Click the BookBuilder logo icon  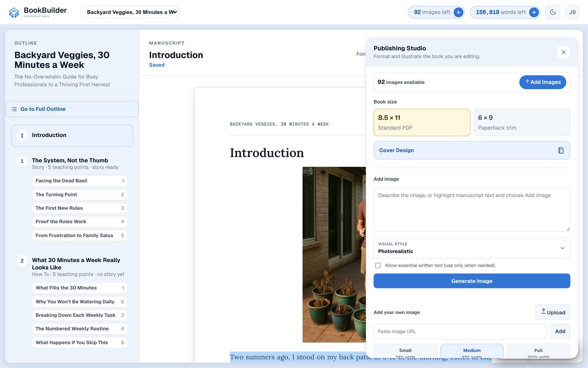(x=14, y=12)
